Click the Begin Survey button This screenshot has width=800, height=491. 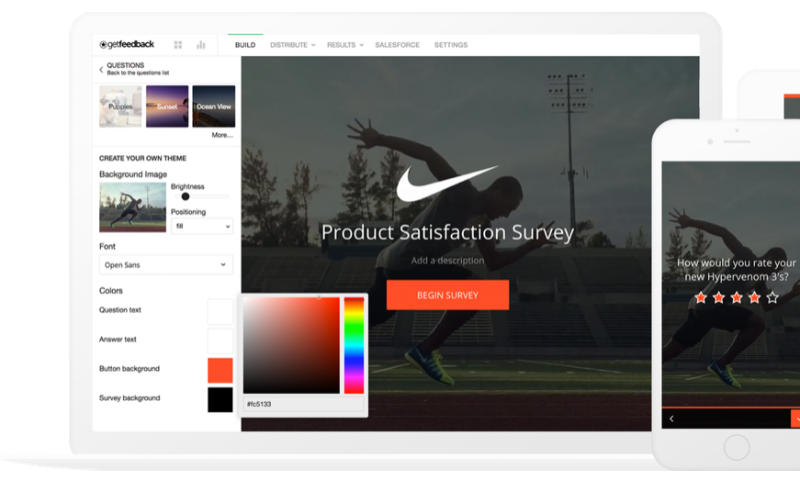coord(447,295)
